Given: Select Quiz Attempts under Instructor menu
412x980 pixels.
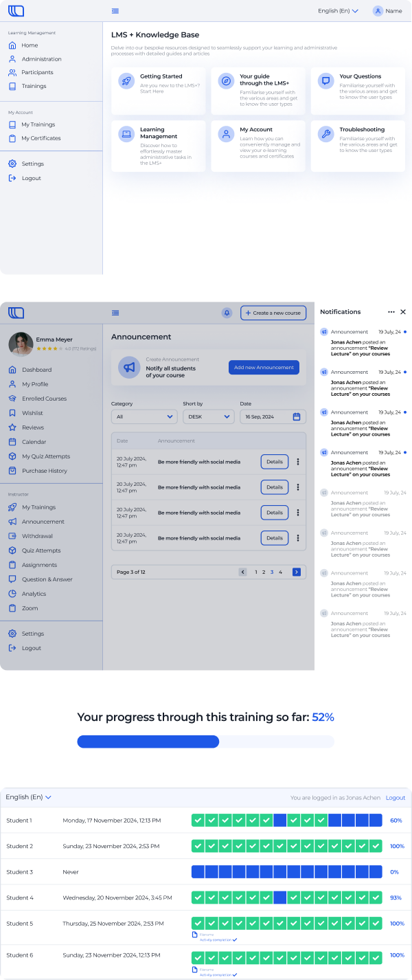Looking at the screenshot, I should tap(41, 550).
